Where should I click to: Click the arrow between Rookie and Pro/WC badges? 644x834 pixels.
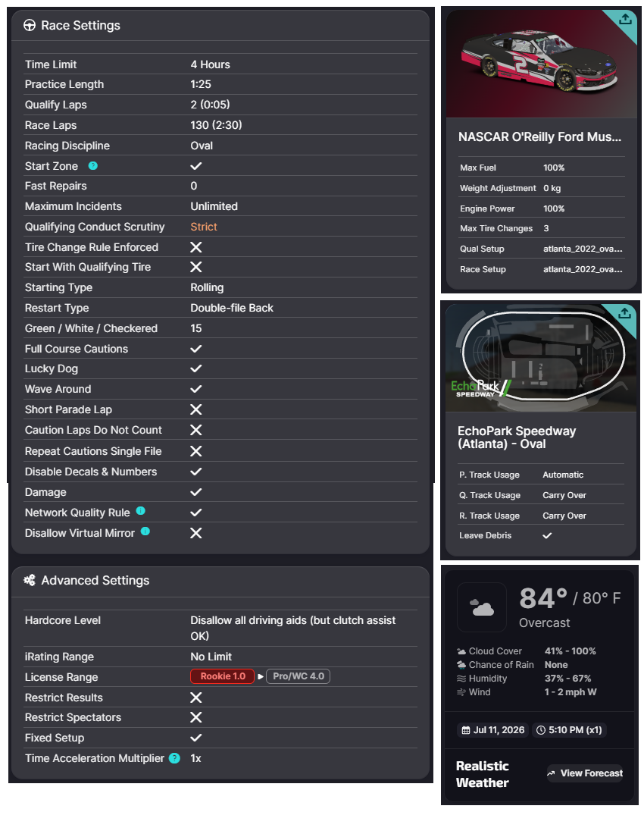261,676
